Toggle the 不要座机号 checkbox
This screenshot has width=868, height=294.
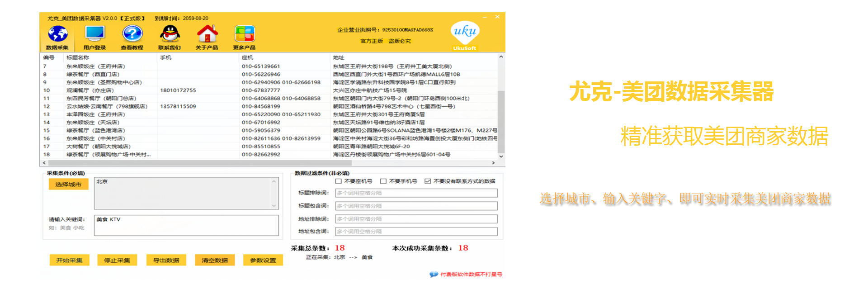pyautogui.click(x=338, y=181)
